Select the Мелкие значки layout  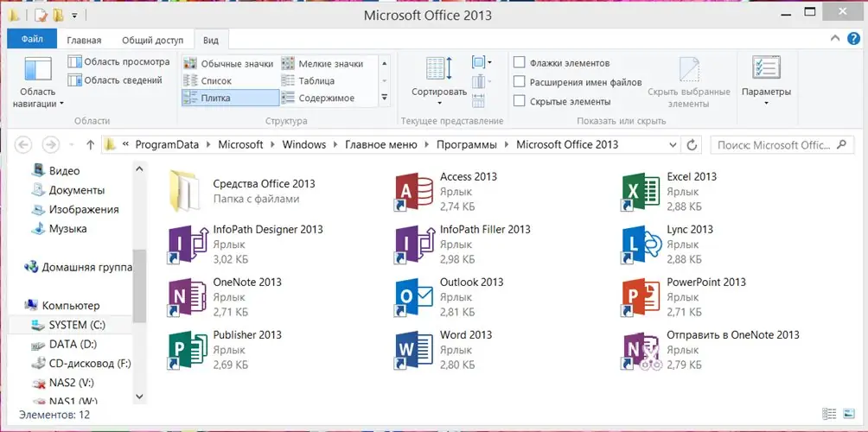[322, 64]
